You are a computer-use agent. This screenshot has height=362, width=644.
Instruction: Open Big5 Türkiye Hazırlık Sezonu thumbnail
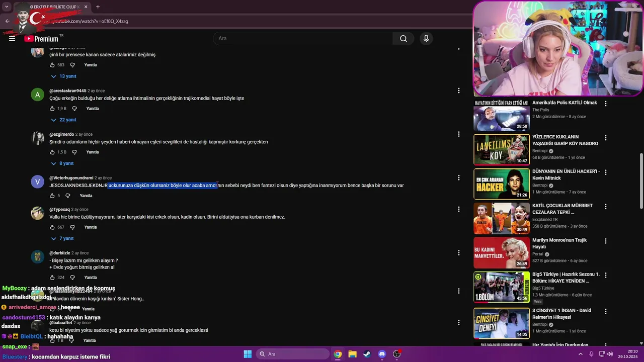pos(501,287)
